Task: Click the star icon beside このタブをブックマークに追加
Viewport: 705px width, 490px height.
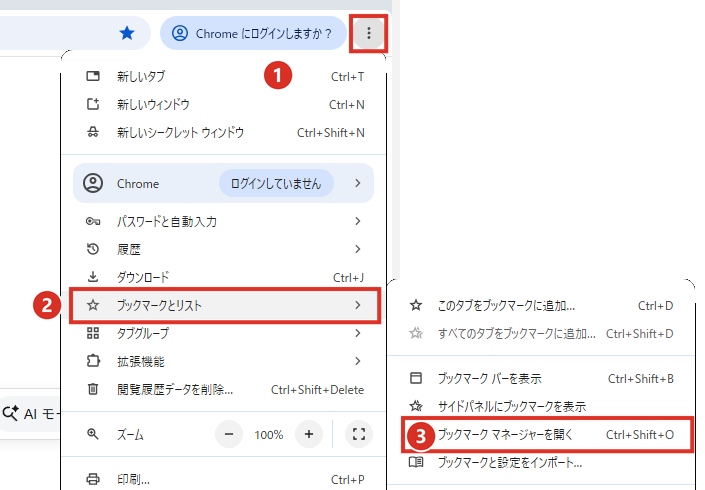Action: 416,306
